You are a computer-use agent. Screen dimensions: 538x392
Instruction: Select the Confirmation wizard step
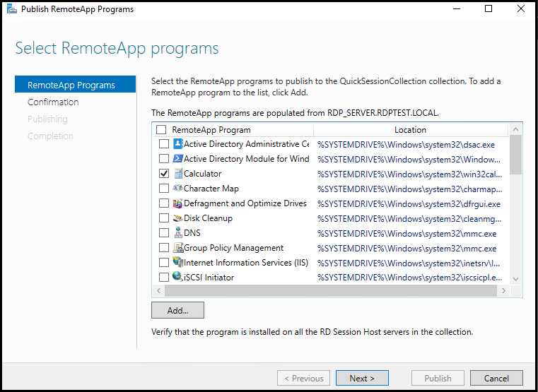(x=53, y=102)
